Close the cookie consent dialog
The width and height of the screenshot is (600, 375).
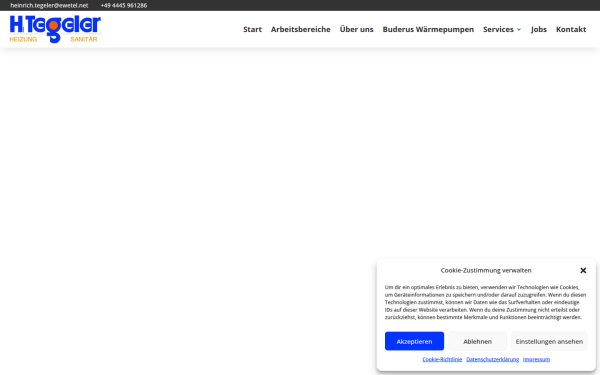click(x=583, y=271)
